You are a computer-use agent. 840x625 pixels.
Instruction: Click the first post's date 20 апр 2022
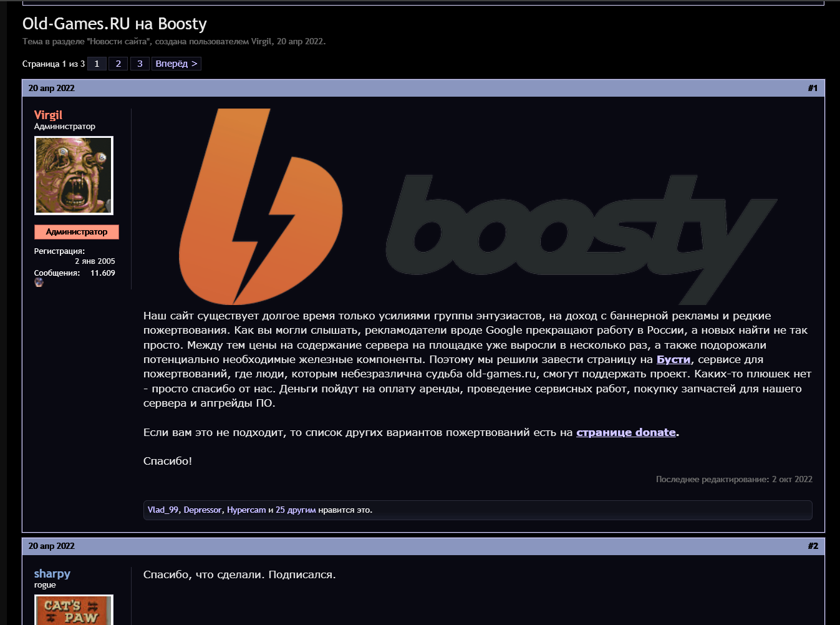pos(52,88)
